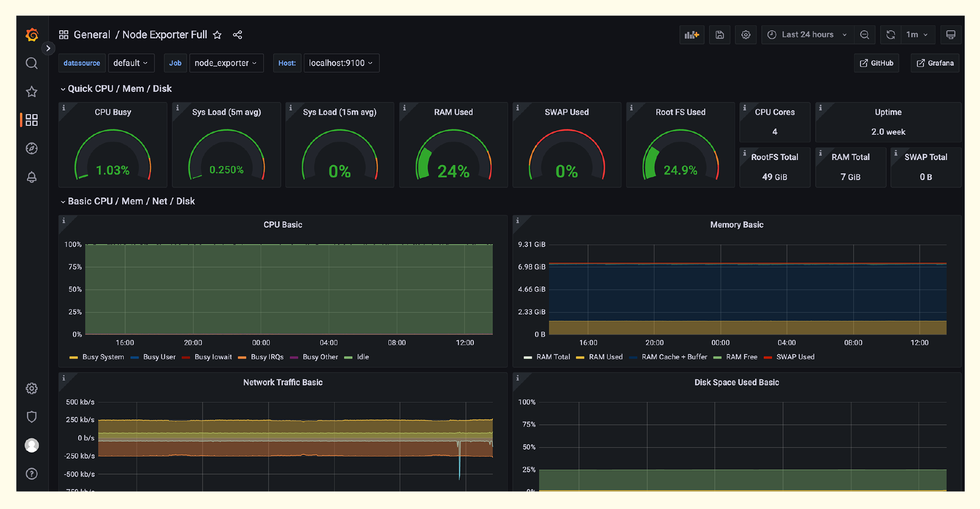Click the Sys Load (15m avg) 0% gauge
Image resolution: width=980 pixels, height=509 pixels.
tap(340, 156)
